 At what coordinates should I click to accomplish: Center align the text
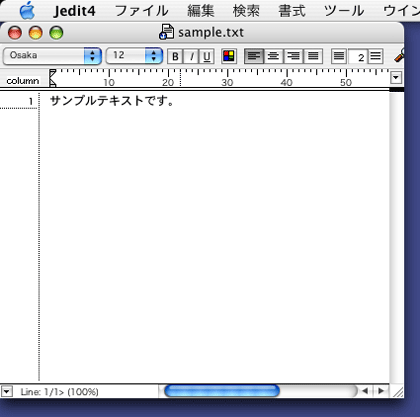point(273,56)
